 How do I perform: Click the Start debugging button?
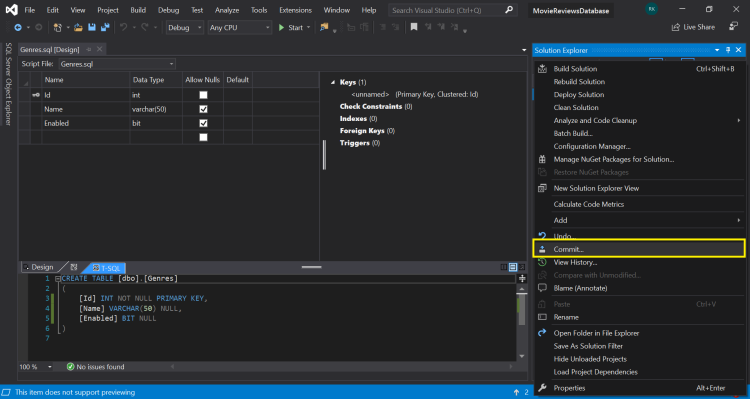click(291, 28)
